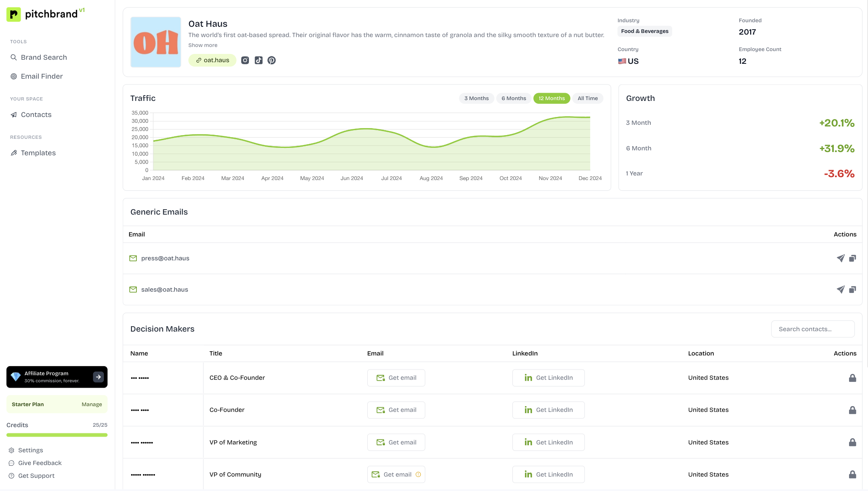Send email to press@oat.haus
868x491 pixels.
840,258
